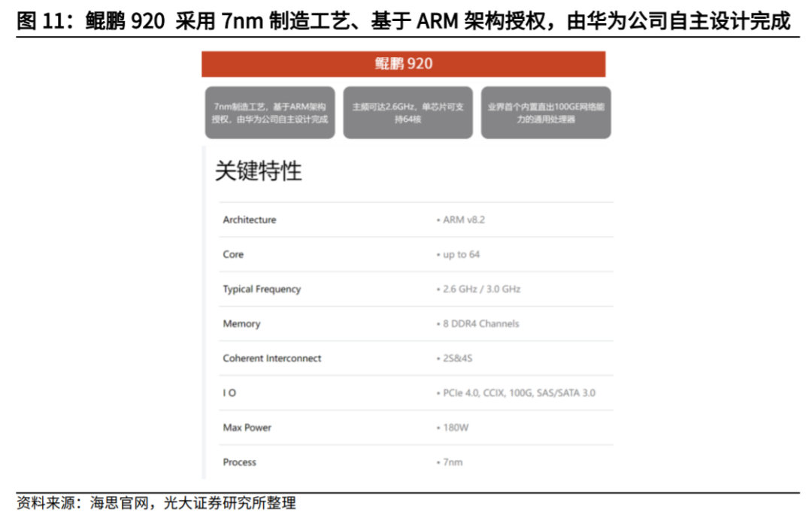This screenshot has height=521, width=812.
Task: Click the Core row label
Action: [x=233, y=254]
